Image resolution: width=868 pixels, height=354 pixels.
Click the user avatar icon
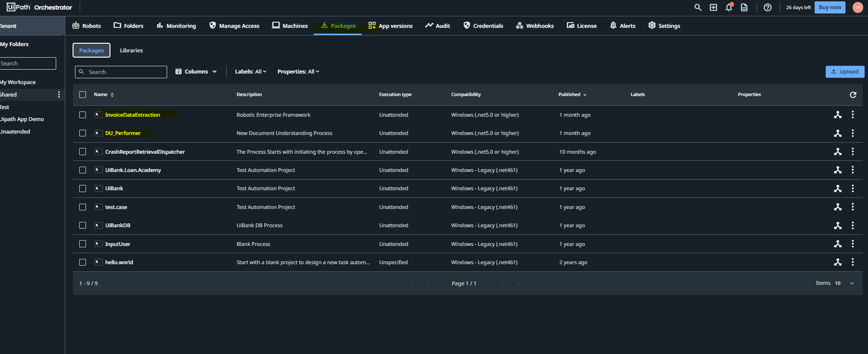coord(857,7)
